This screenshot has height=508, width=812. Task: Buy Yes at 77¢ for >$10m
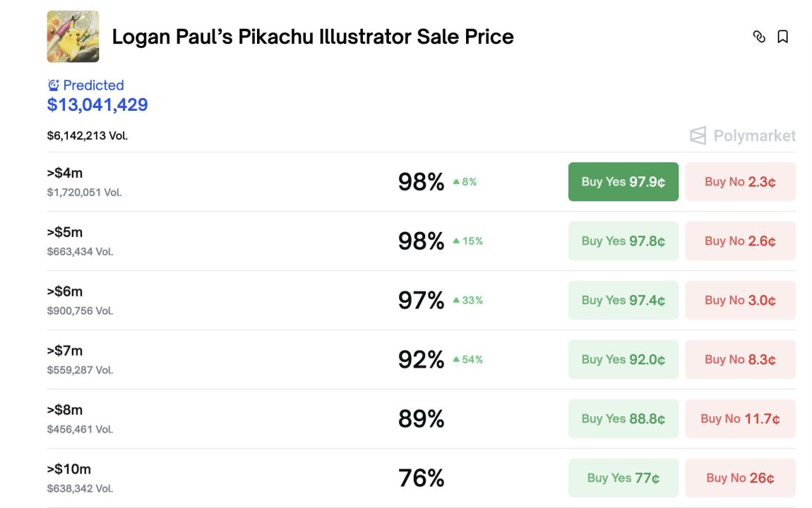623,478
